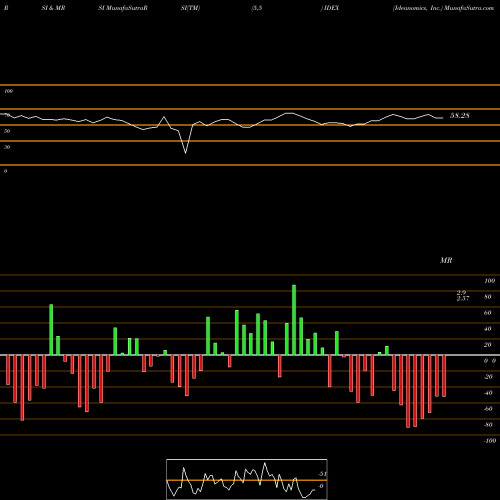Image resolution: width=500 pixels, height=500 pixels.
Task: Click the '100' label on MR axis
Action: 489,281
